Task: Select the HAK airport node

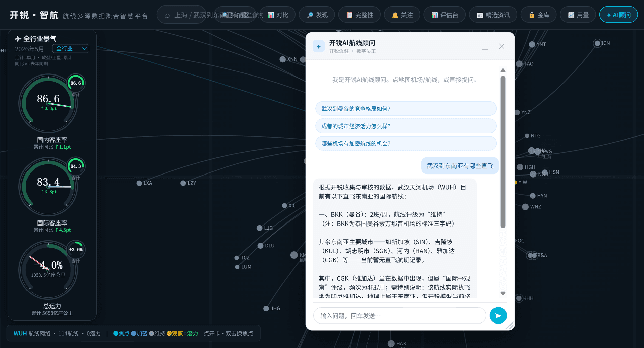Action: coord(391,344)
